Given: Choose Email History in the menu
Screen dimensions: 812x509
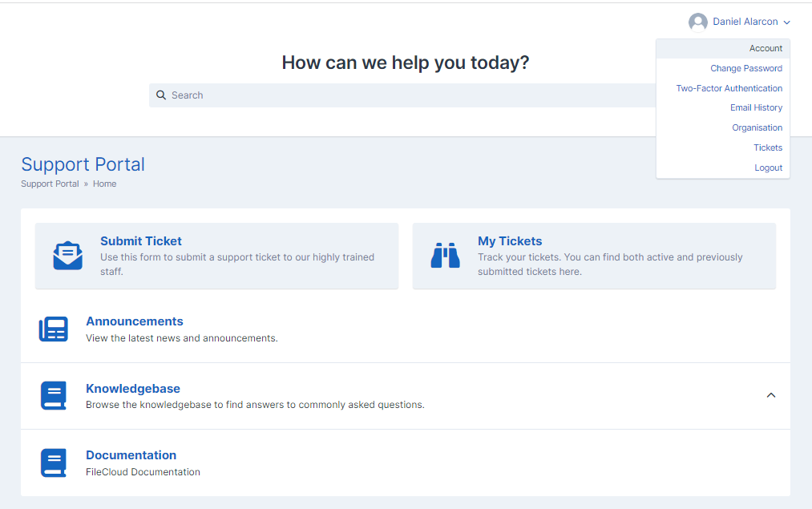Looking at the screenshot, I should click(756, 107).
